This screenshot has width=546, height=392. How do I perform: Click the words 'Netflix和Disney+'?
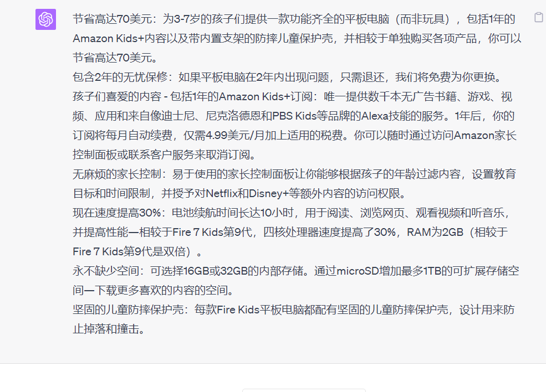[x=247, y=193]
